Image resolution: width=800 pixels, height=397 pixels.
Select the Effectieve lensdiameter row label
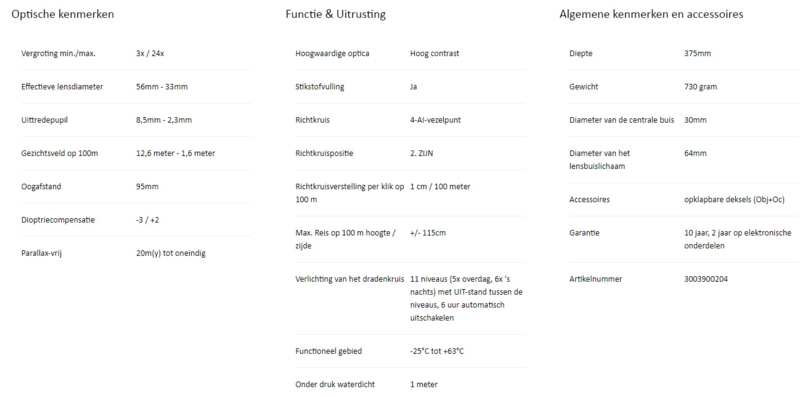62,87
